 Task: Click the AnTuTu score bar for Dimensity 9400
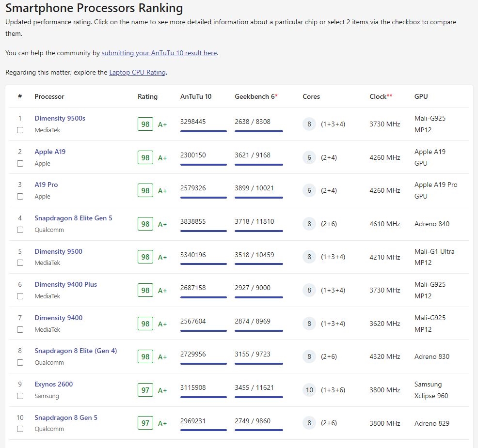click(203, 331)
